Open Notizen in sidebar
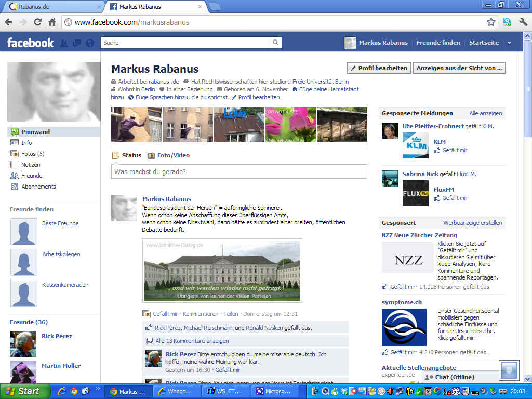Screen dimensions: 532x399 [x=31, y=165]
